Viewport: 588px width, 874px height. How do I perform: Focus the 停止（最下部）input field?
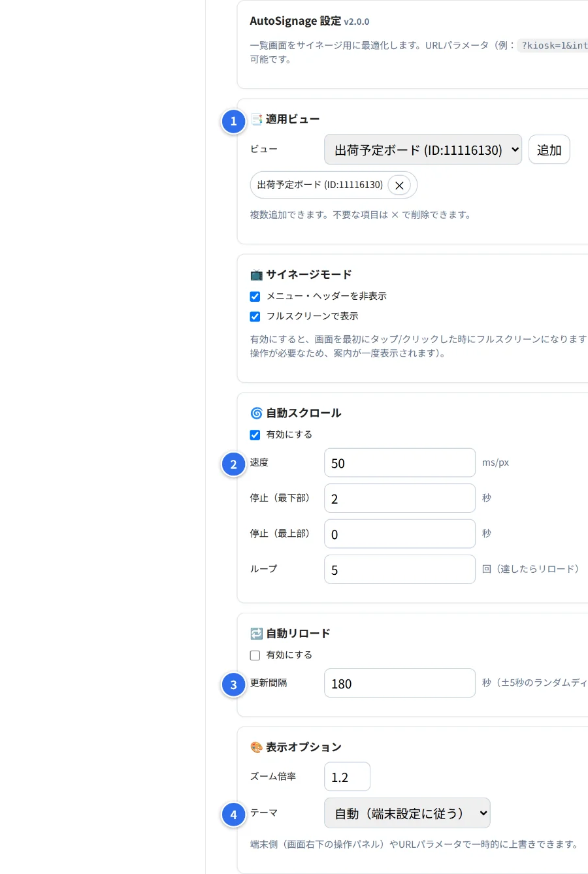[x=400, y=498]
